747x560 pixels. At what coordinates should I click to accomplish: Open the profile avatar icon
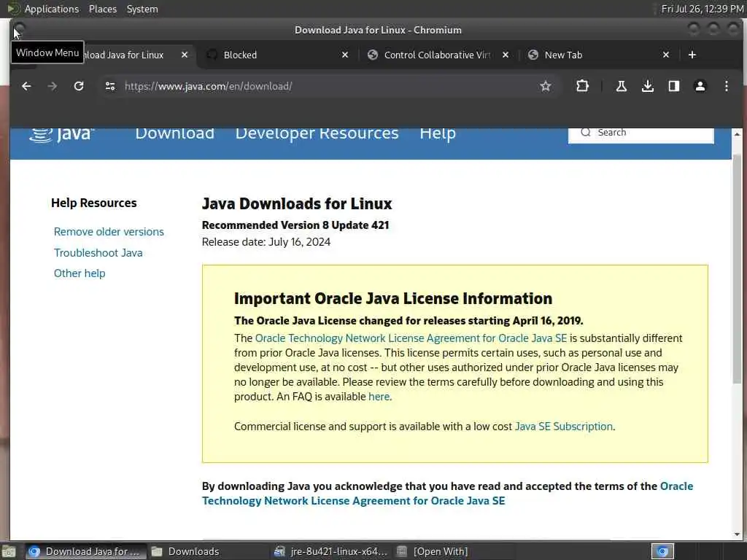700,86
